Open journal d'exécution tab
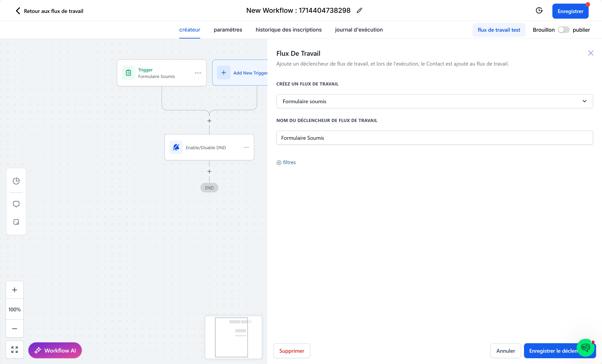Viewport: 602px width, 364px height. [359, 30]
